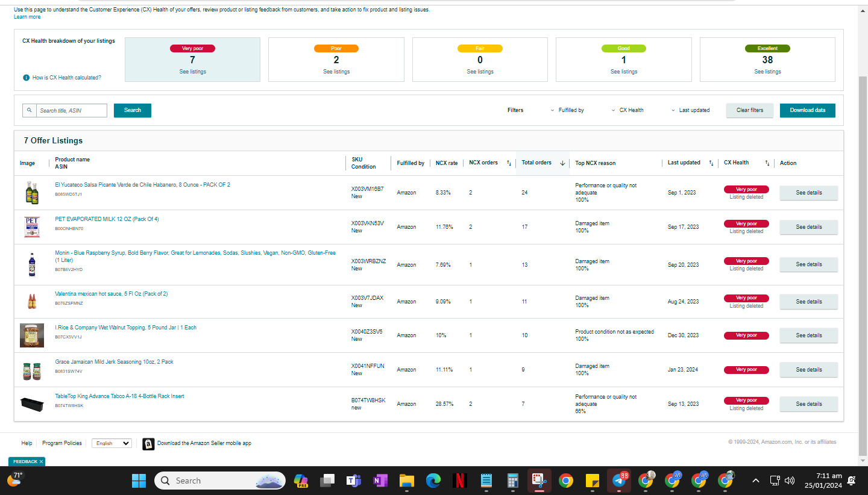The height and width of the screenshot is (495, 868).
Task: Click the info icon beside How is CX Health calculated
Action: (x=26, y=78)
